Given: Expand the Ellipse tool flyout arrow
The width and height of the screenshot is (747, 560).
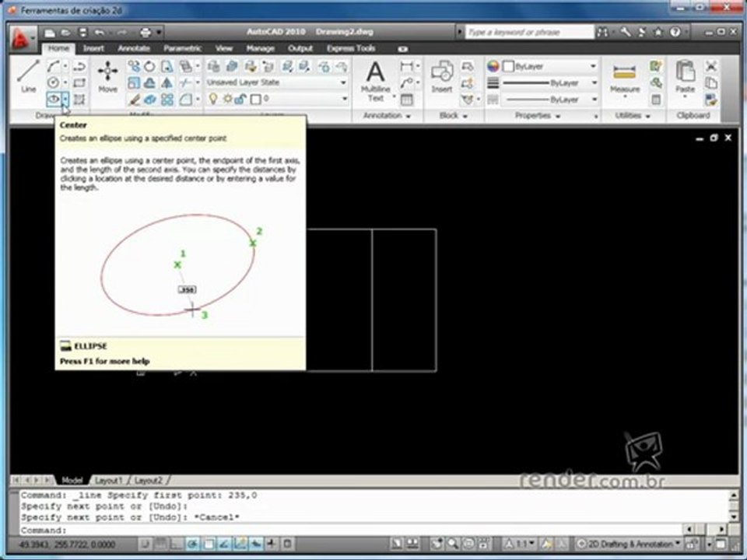Looking at the screenshot, I should pyautogui.click(x=65, y=99).
